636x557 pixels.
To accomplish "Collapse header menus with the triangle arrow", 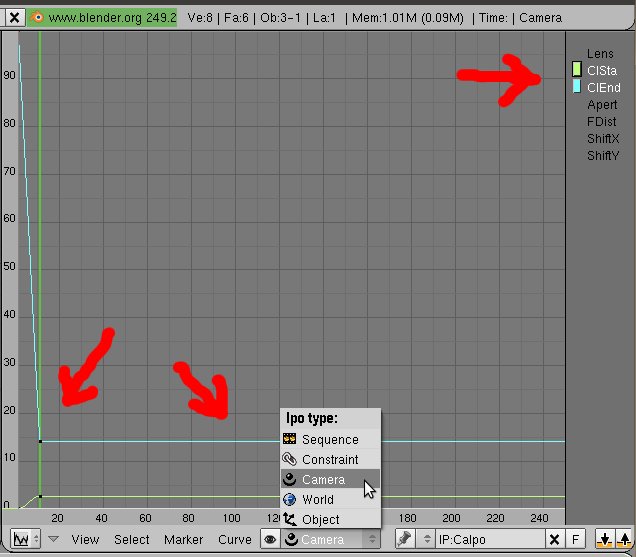I will 54,539.
